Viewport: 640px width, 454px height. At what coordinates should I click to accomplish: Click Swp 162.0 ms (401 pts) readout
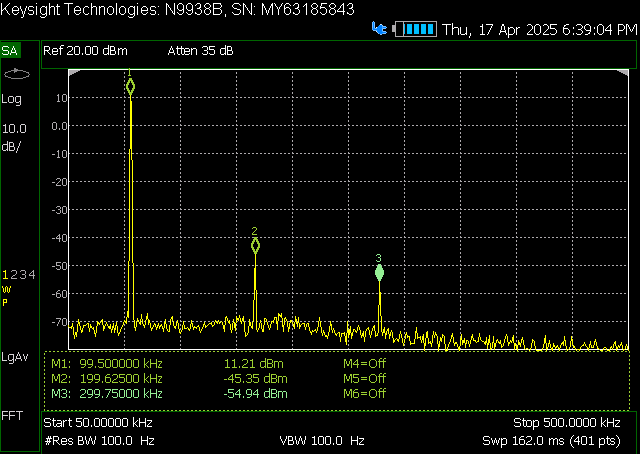[551, 441]
